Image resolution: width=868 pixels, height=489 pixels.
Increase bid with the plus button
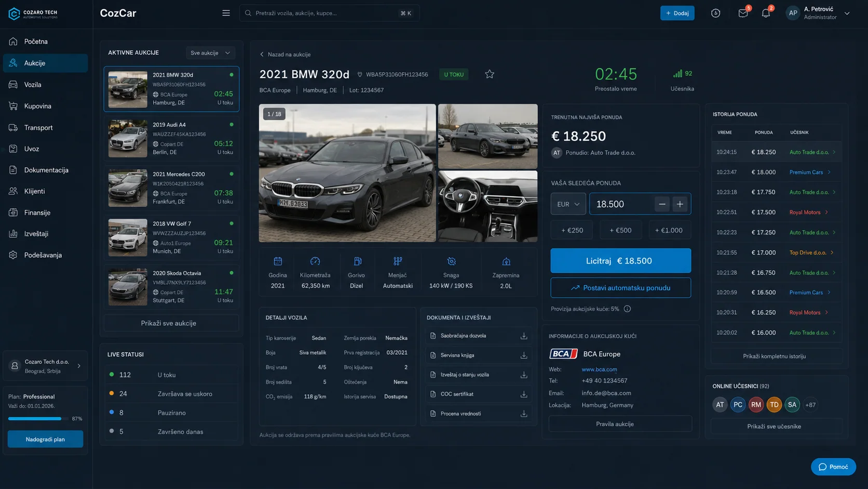click(x=680, y=204)
